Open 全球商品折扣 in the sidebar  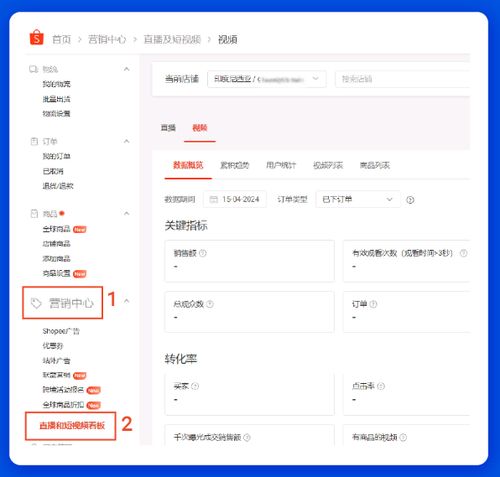pos(63,405)
